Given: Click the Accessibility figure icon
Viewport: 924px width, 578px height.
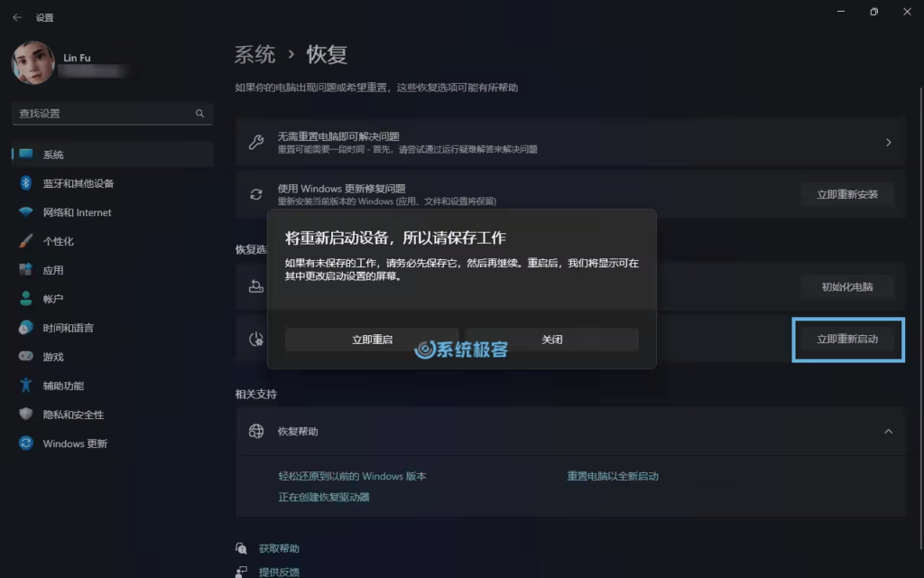Looking at the screenshot, I should [26, 386].
